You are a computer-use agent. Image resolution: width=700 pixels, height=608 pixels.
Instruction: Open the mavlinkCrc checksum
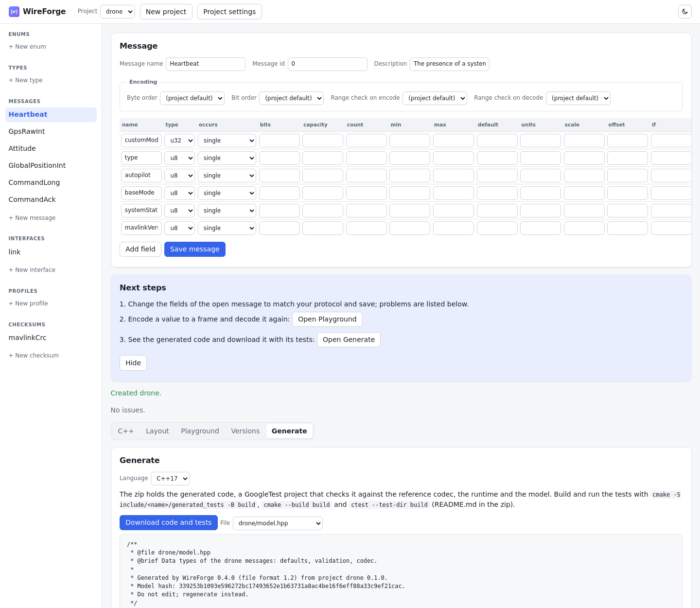51,338
